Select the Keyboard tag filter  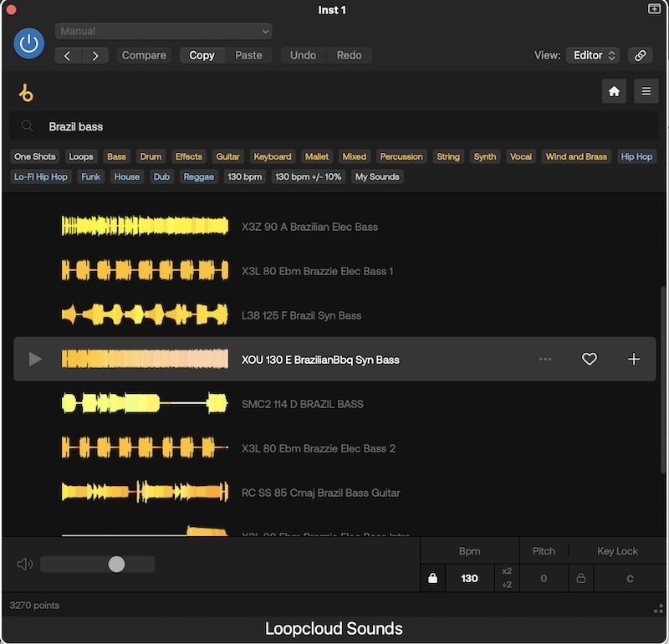click(273, 156)
